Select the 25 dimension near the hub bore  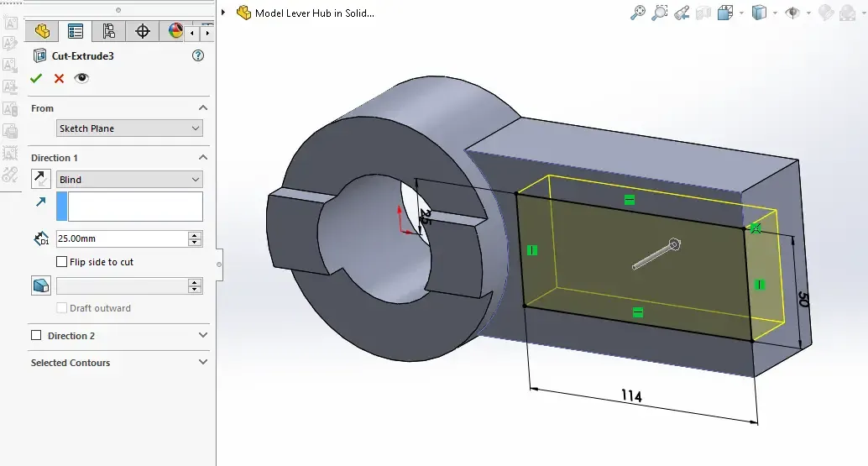425,217
